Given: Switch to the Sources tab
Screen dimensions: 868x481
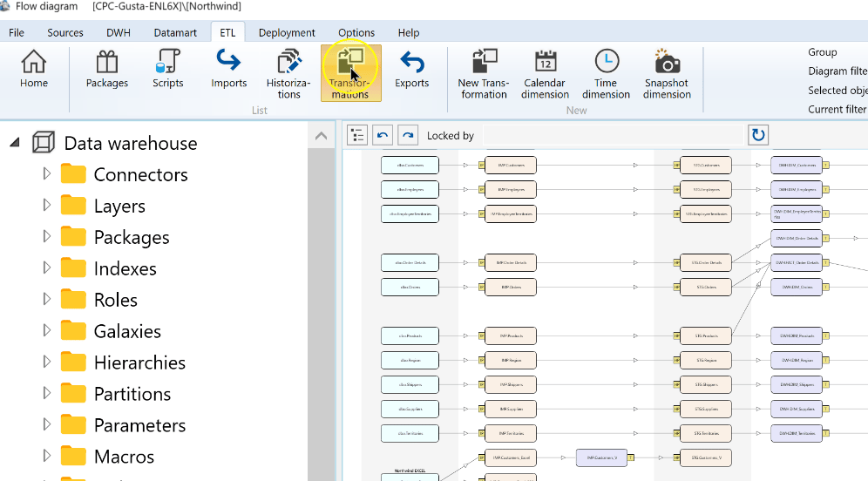Looking at the screenshot, I should (x=65, y=32).
